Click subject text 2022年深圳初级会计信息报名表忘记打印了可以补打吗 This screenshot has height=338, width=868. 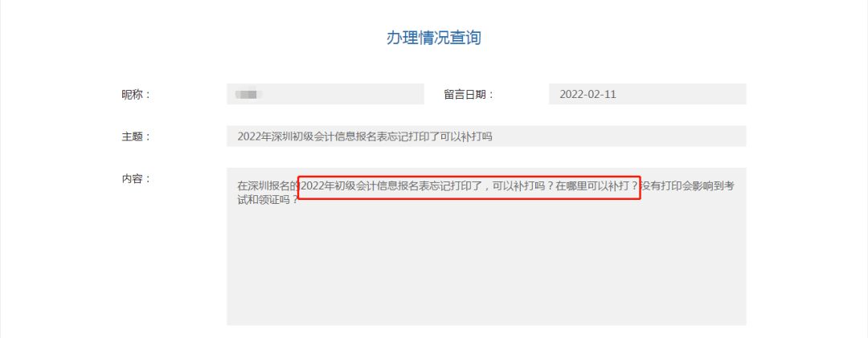(x=364, y=136)
